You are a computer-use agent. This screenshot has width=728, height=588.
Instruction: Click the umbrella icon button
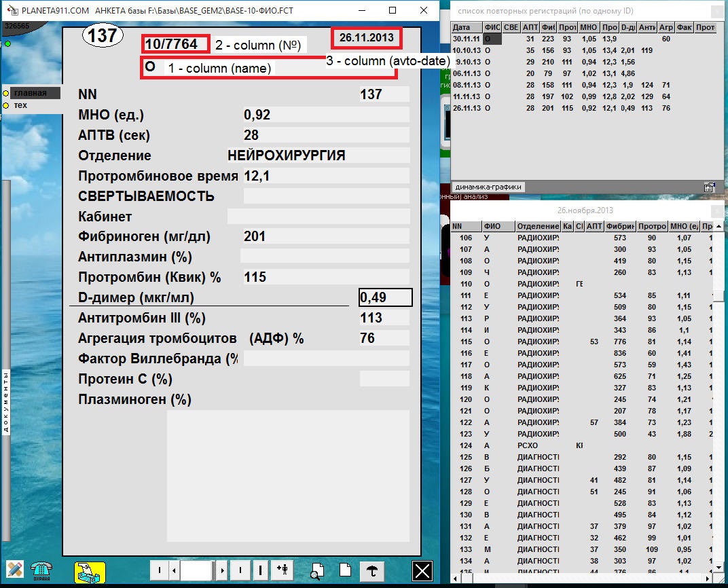(371, 571)
